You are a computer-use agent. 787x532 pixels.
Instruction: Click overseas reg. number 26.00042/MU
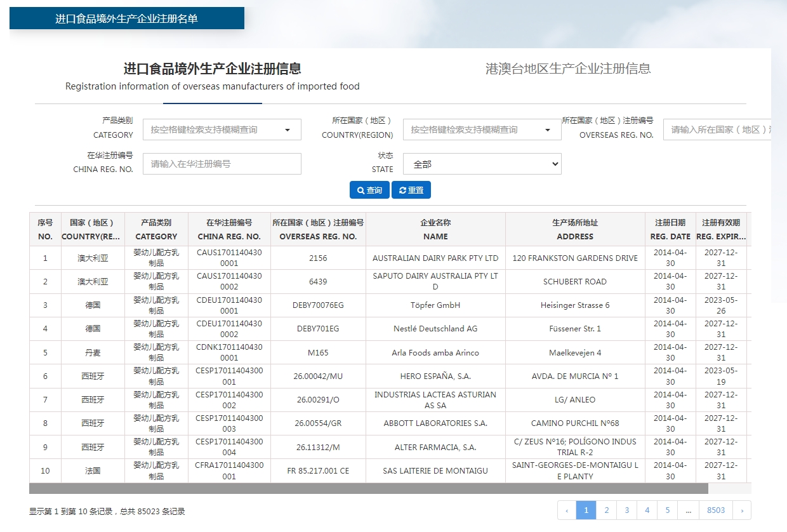(x=318, y=376)
